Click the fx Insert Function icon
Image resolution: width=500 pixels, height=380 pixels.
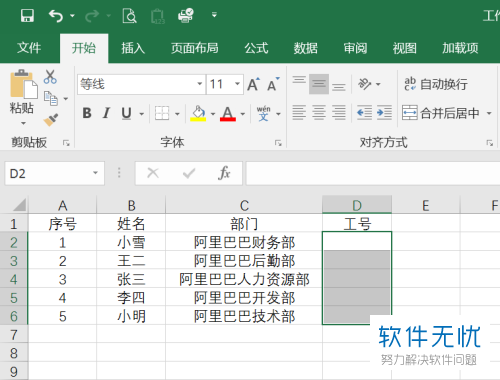[x=224, y=173]
